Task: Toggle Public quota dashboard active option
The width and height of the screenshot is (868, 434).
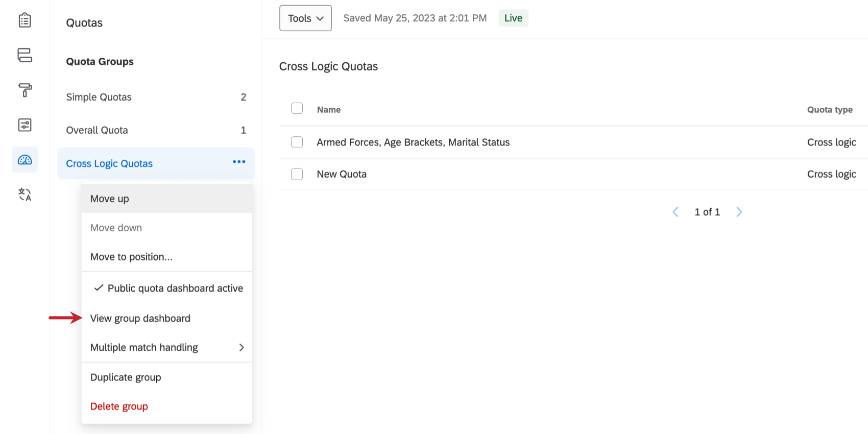Action: (x=167, y=288)
